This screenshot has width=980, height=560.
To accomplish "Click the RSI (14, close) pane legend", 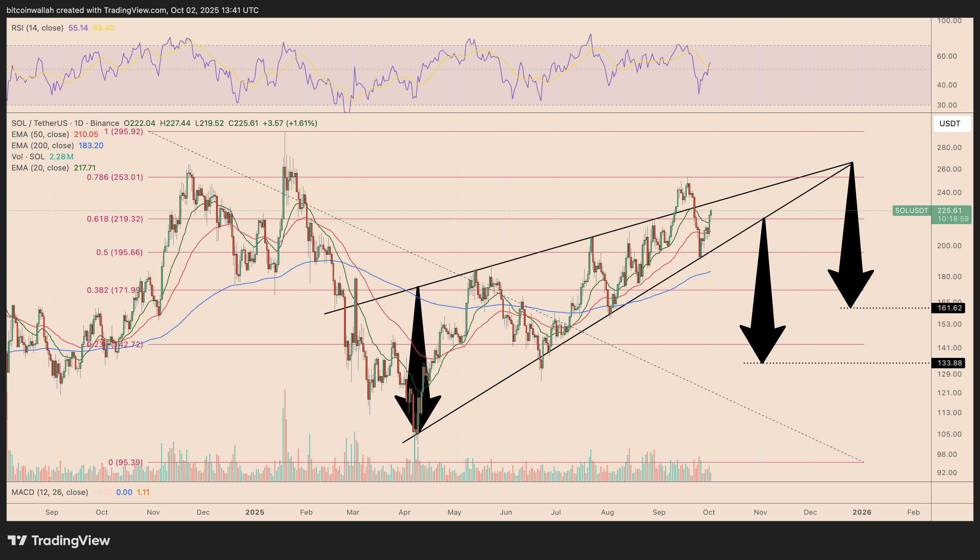I will pyautogui.click(x=37, y=28).
